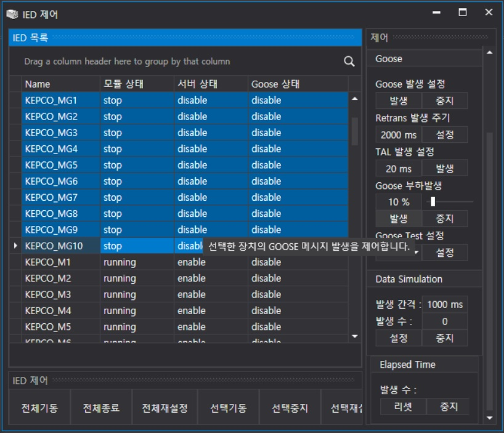Click 설정 next to 2000 ms Retrans
The image size is (504, 433).
pos(444,135)
